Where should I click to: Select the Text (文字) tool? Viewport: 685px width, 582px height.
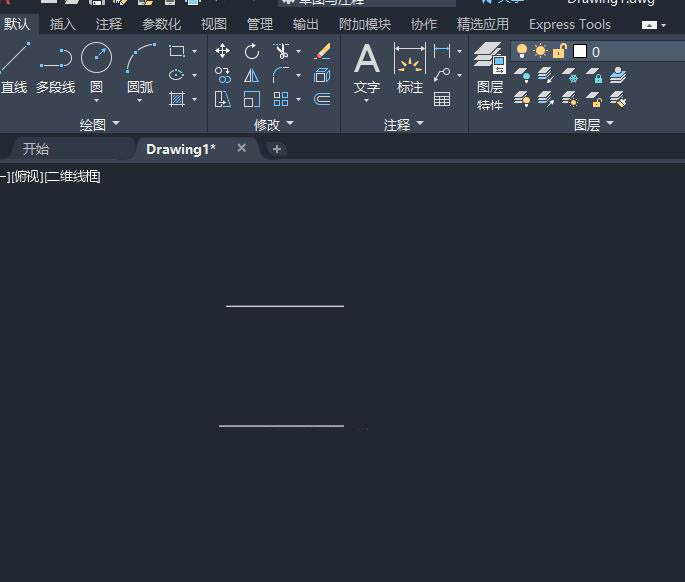[367, 68]
